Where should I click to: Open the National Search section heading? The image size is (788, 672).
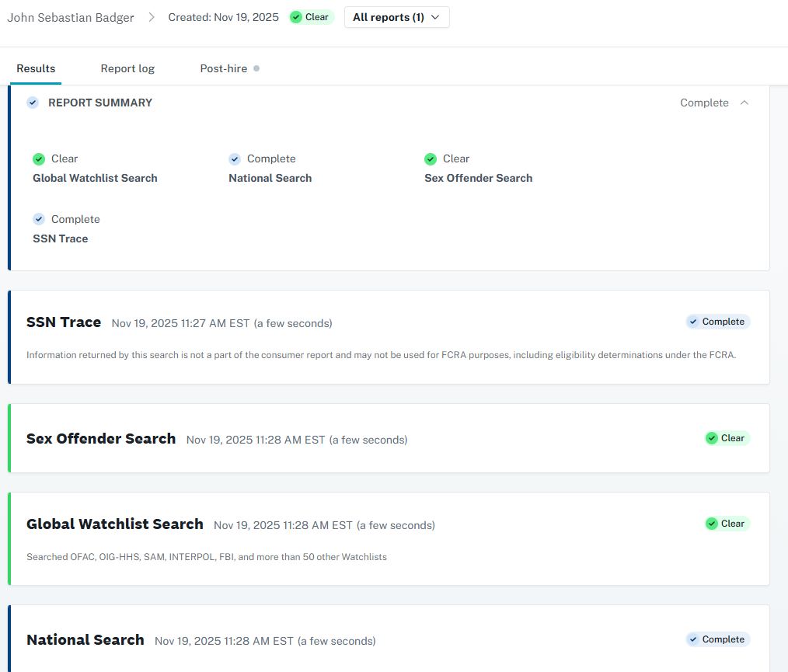coord(85,640)
